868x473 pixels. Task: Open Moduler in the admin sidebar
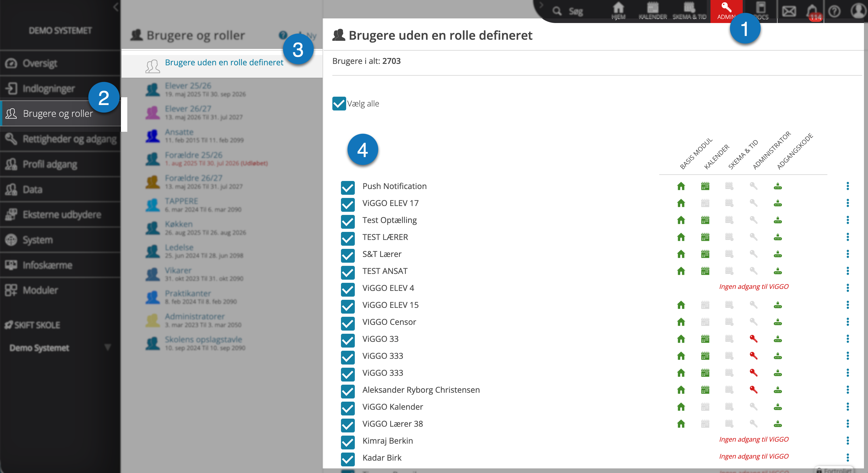coord(60,290)
